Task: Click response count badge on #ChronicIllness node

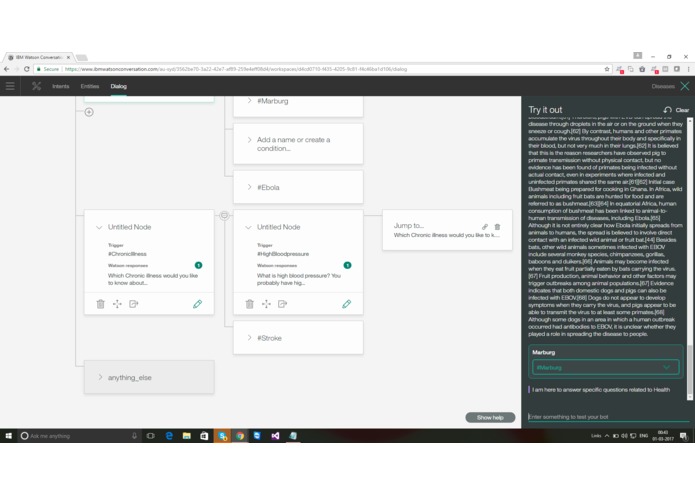Action: (x=199, y=265)
